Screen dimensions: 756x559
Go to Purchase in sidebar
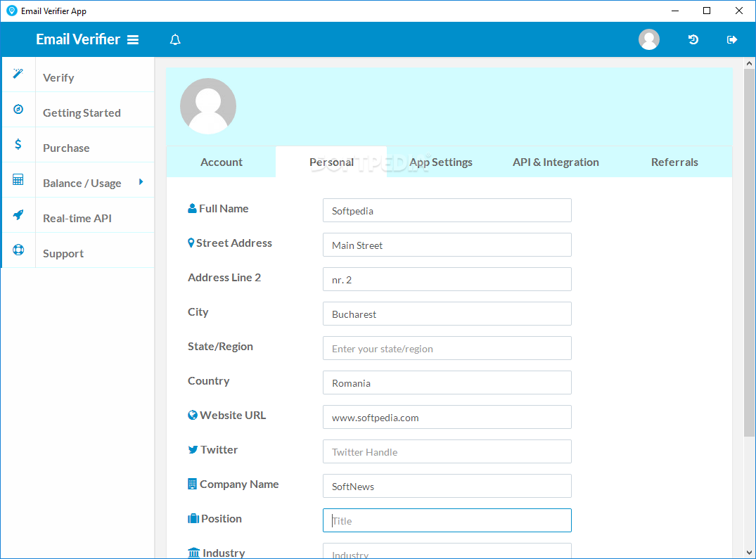[x=78, y=145]
